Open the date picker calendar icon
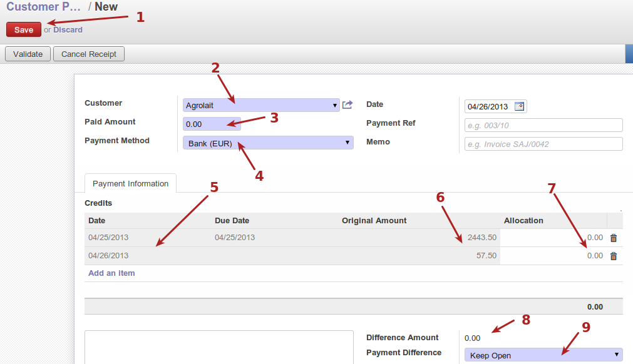The height and width of the screenshot is (364, 633). click(x=519, y=106)
